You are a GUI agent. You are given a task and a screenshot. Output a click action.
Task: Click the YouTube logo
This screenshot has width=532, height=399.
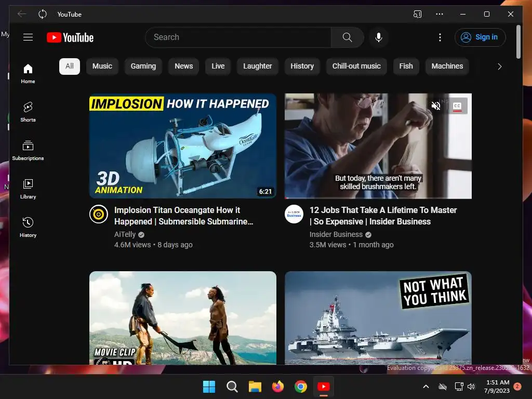pos(70,37)
